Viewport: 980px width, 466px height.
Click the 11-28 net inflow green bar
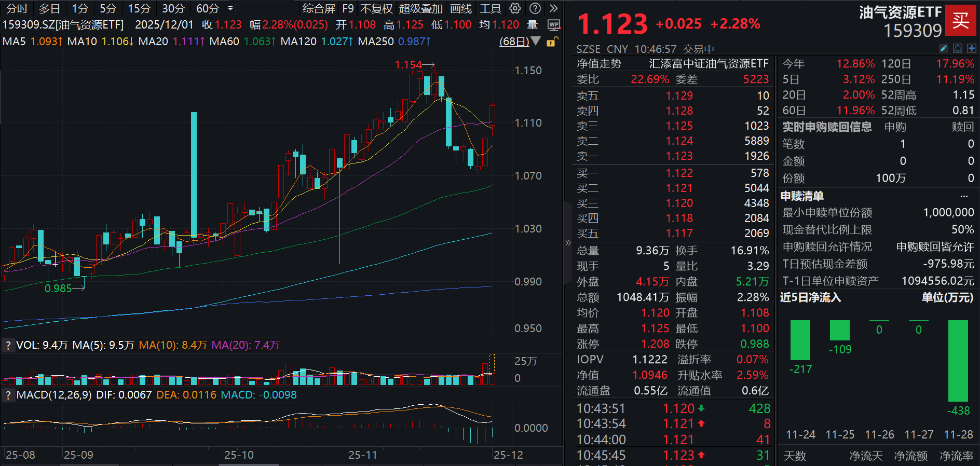pyautogui.click(x=958, y=361)
